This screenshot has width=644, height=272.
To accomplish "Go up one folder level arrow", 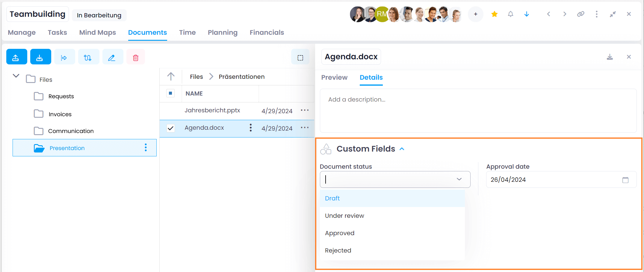I will [x=171, y=76].
